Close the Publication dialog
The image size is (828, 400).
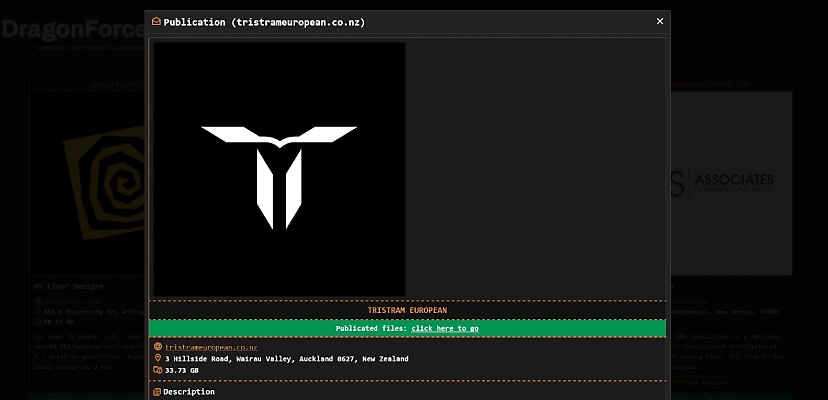660,21
